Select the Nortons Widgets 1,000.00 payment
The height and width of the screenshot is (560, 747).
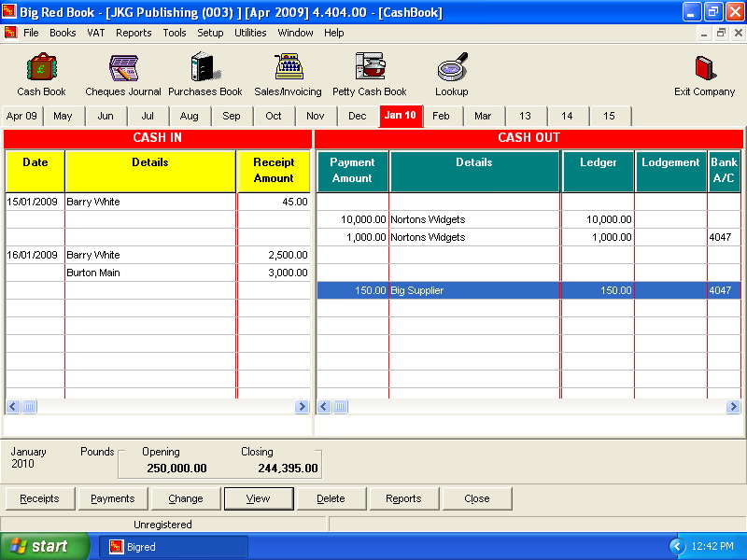point(529,237)
